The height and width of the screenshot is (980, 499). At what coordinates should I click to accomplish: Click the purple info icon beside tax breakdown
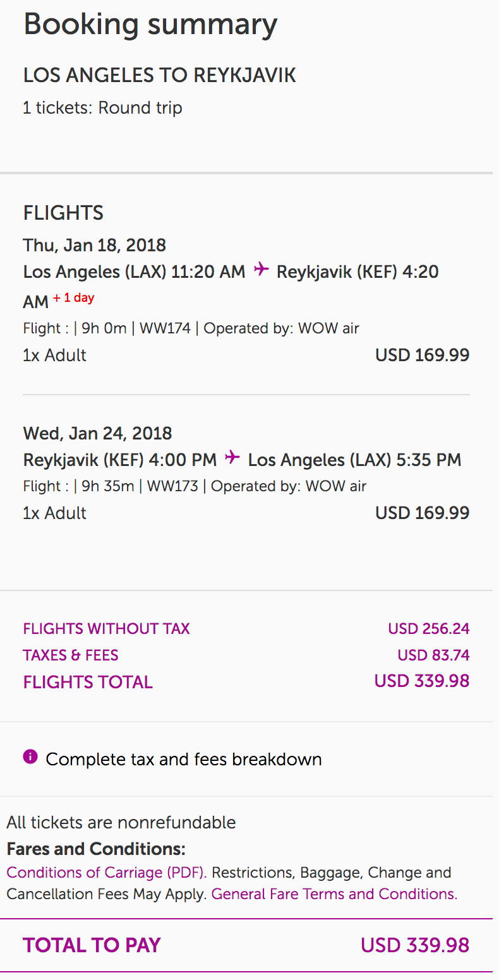tap(30, 756)
